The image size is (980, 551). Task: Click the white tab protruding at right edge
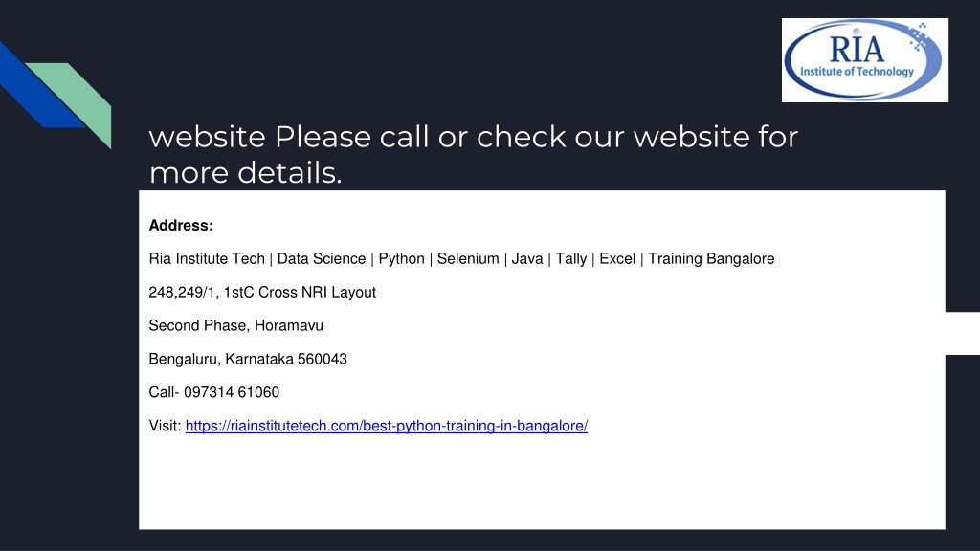(963, 333)
